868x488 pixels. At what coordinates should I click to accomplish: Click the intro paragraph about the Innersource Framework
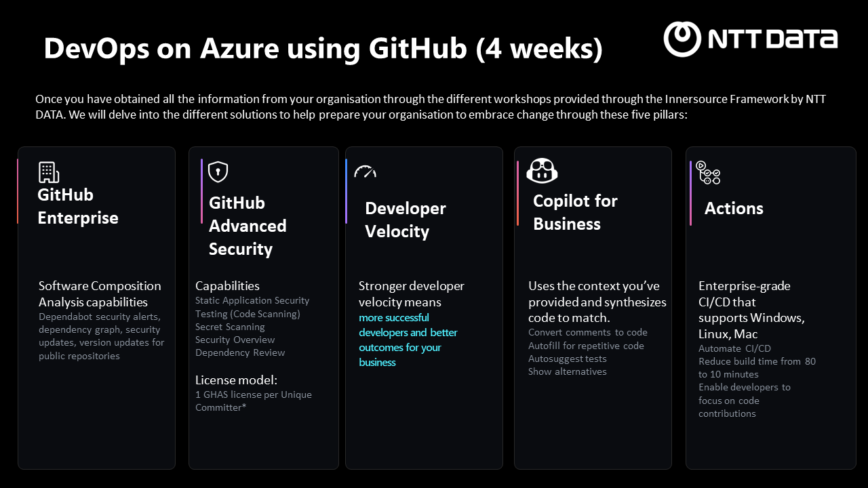(x=431, y=107)
